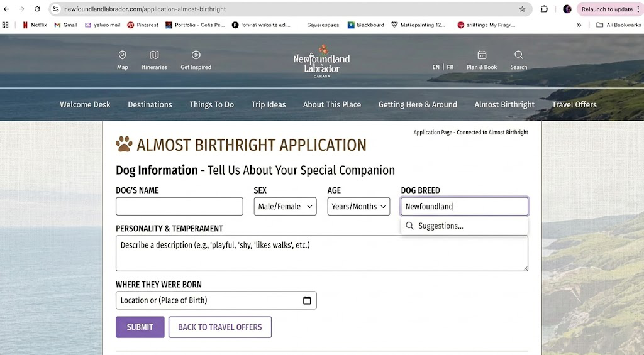
Task: Open the Gmail bookmark
Action: [65, 25]
